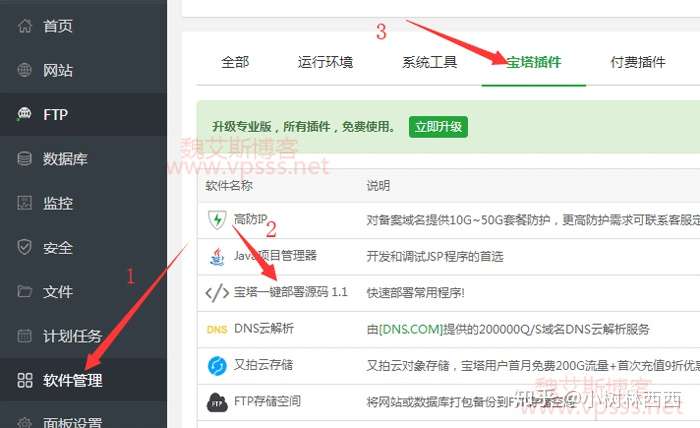700x428 pixels.
Task: Click the FTP存储空间 software name
Action: point(267,401)
